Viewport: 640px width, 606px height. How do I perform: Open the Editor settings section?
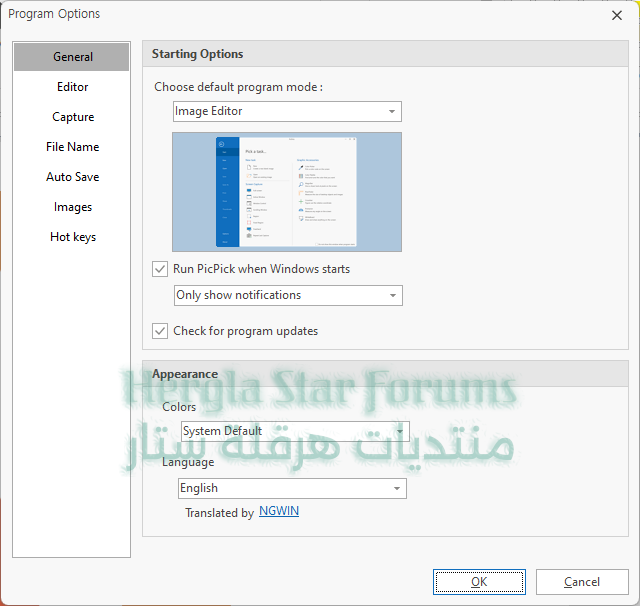pyautogui.click(x=72, y=87)
